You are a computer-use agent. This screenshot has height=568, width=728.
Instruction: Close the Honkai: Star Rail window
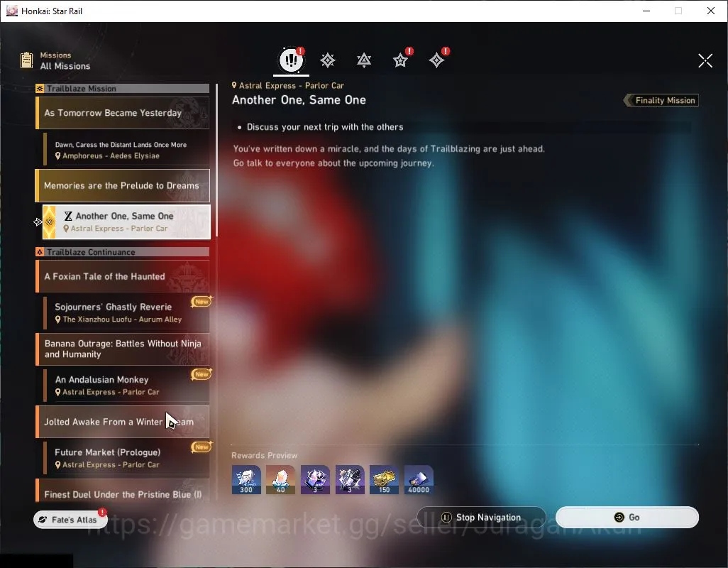pyautogui.click(x=711, y=11)
